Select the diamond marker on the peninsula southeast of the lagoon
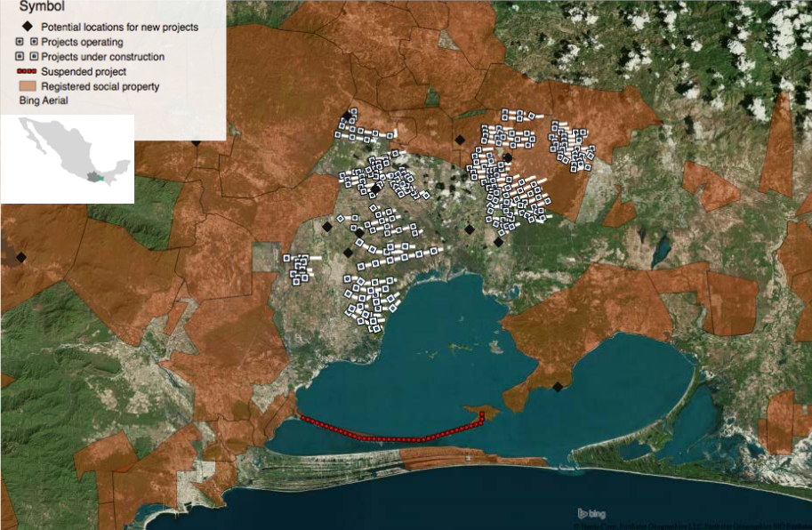The image size is (812, 530). point(558,386)
